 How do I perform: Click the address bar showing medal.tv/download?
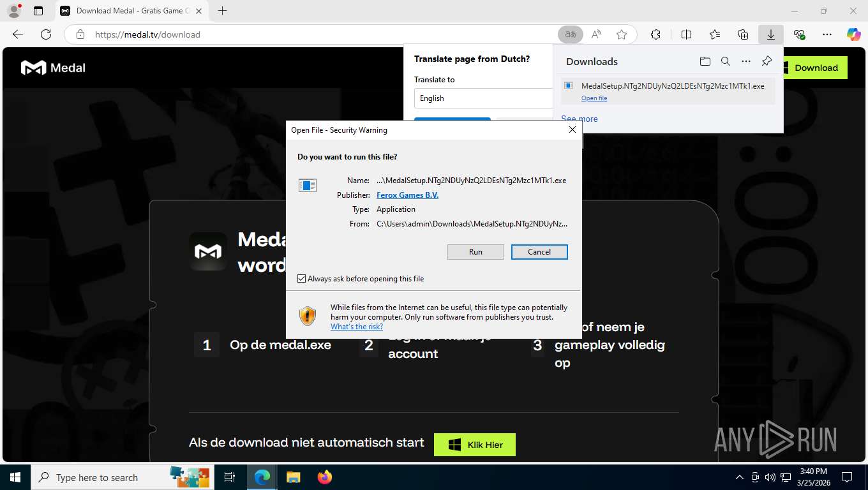319,34
